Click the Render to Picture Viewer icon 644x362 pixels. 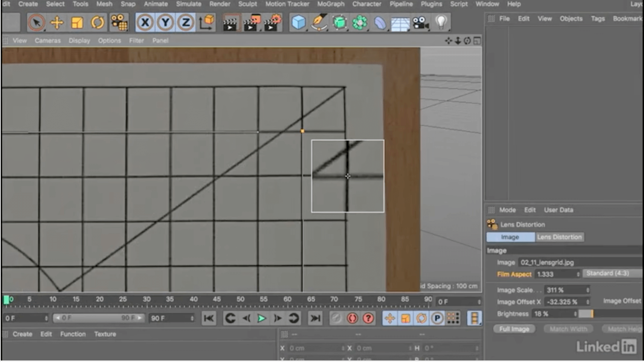point(251,23)
